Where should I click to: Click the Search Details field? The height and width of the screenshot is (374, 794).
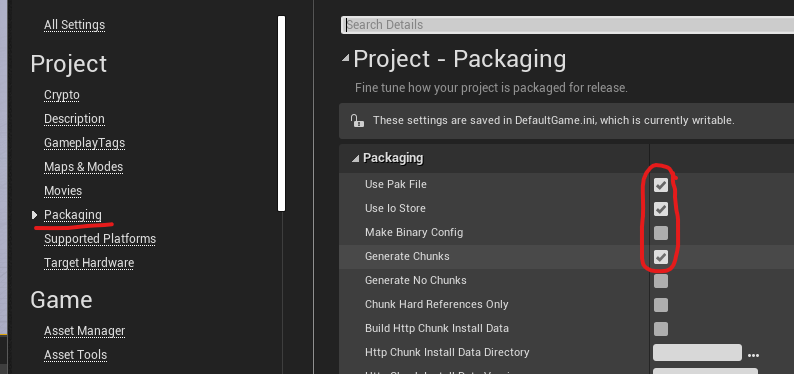tap(567, 25)
